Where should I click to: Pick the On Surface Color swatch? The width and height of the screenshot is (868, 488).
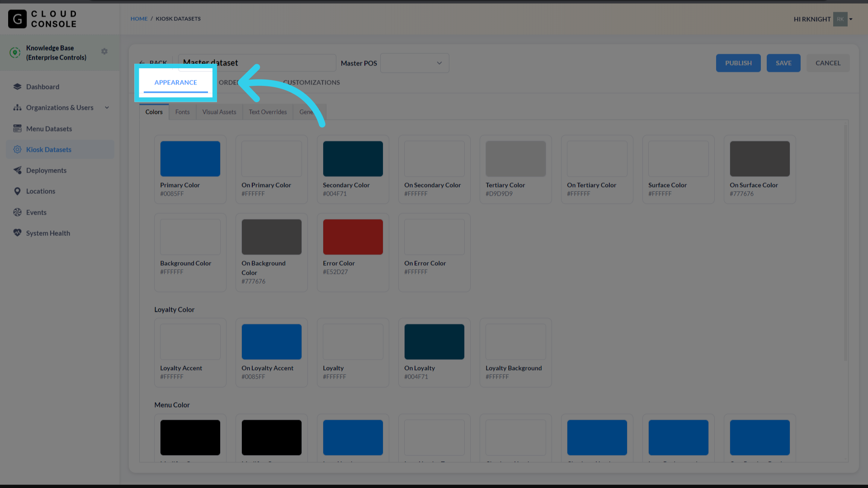[760, 159]
